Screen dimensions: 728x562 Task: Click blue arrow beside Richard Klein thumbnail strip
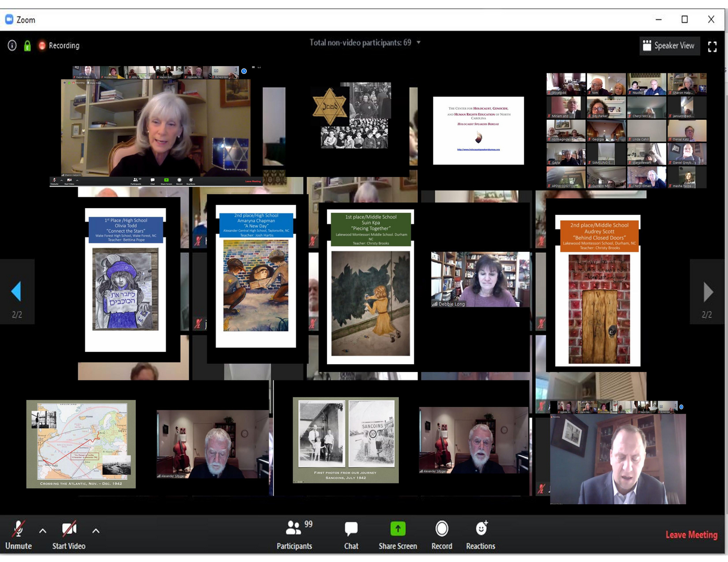(244, 71)
